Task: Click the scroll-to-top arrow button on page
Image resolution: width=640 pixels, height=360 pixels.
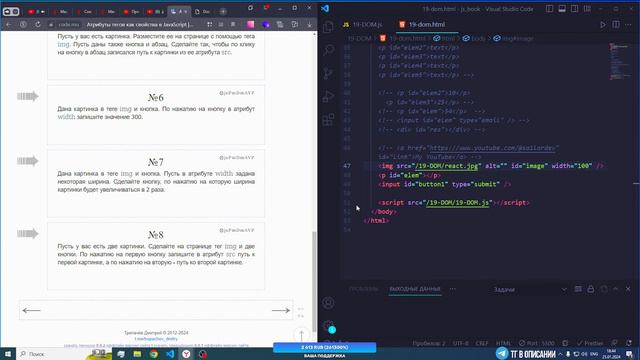Action: (302, 335)
